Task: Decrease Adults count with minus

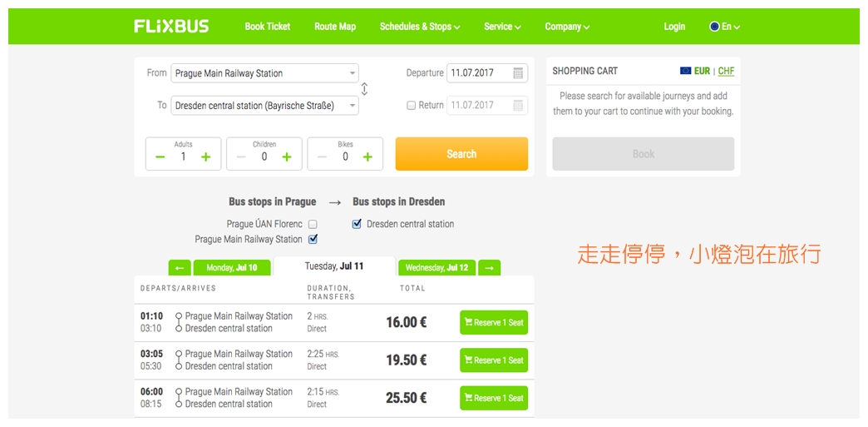Action: pos(160,157)
